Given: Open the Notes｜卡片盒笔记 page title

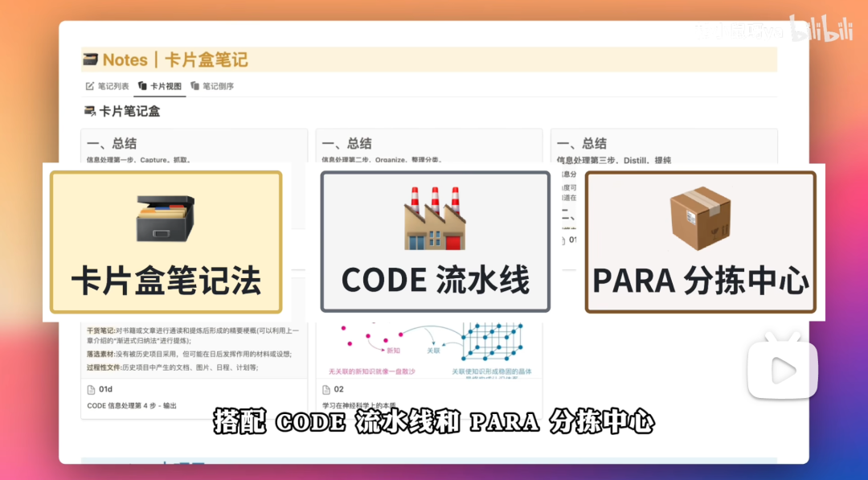Looking at the screenshot, I should [x=175, y=59].
